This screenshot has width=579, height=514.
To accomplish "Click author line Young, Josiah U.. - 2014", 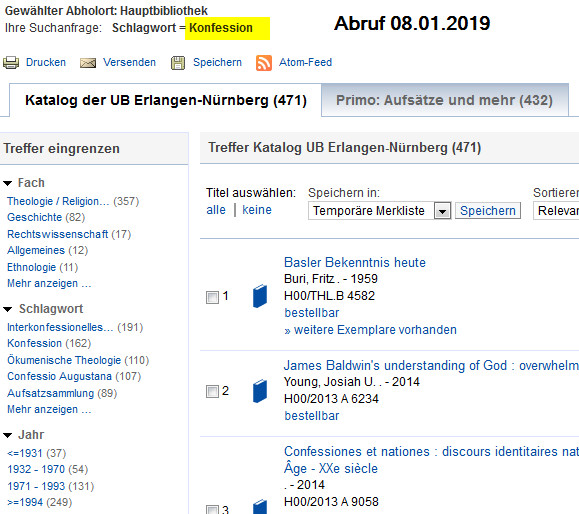I will tap(352, 382).
